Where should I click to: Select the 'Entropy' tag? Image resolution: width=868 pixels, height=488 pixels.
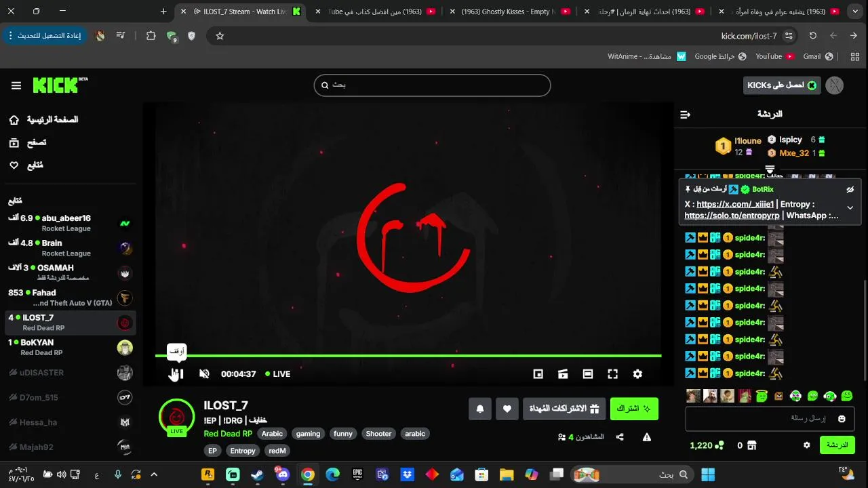point(243,451)
